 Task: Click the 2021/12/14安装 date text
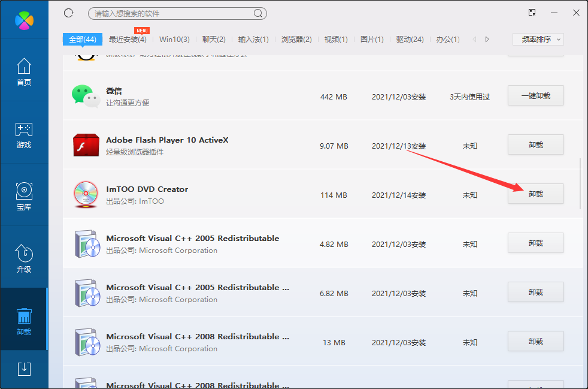coord(399,195)
